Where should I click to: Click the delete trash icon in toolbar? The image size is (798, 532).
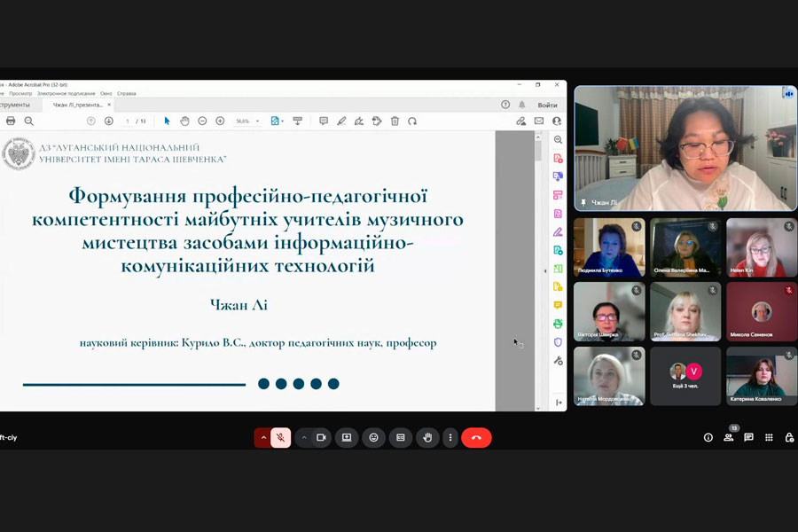(395, 121)
